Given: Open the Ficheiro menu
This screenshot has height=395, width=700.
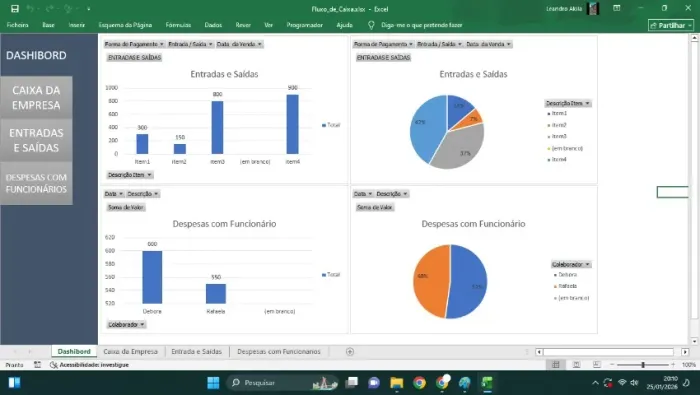Looking at the screenshot, I should pyautogui.click(x=17, y=25).
